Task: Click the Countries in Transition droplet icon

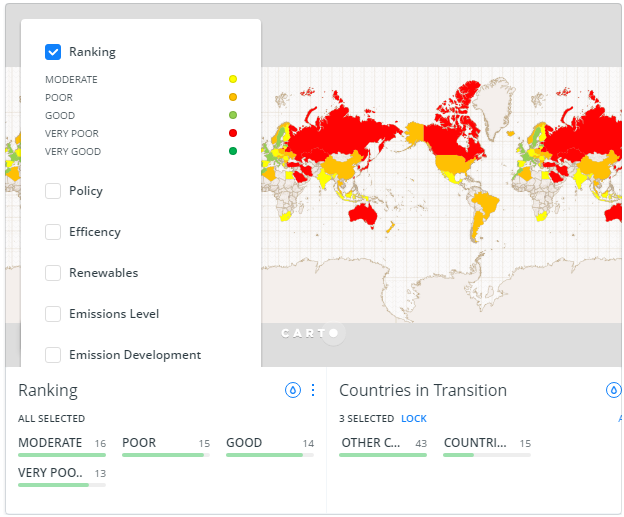Action: pos(614,390)
